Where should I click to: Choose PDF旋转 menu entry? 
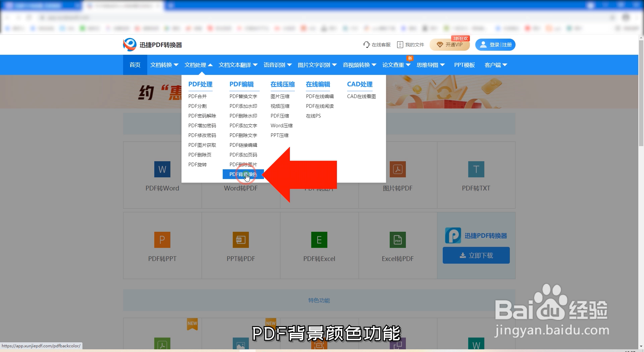tap(198, 165)
